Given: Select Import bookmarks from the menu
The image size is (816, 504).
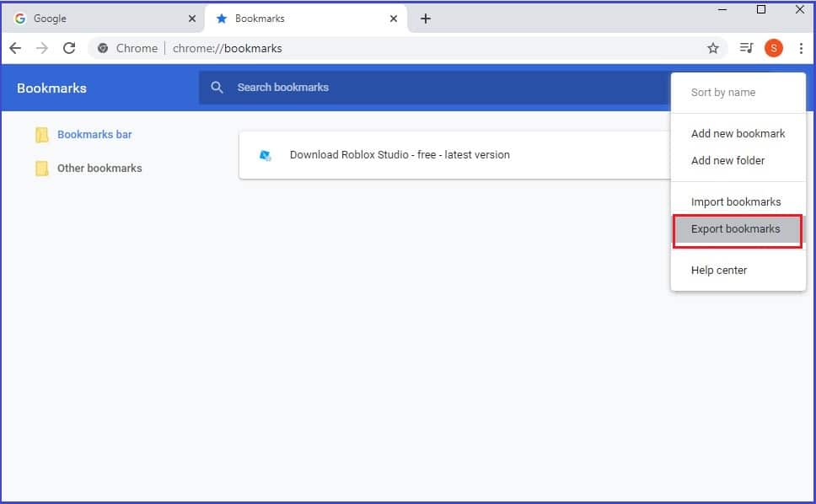Looking at the screenshot, I should pos(736,201).
